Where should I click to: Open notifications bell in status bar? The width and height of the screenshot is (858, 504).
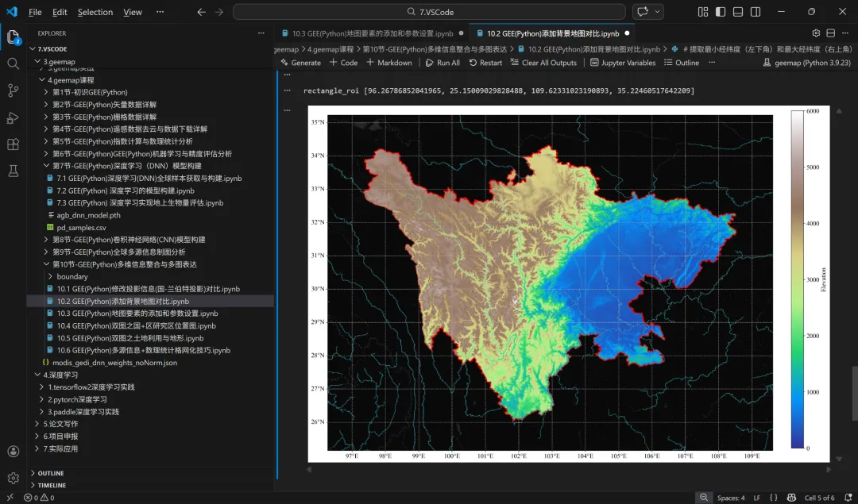tap(848, 498)
